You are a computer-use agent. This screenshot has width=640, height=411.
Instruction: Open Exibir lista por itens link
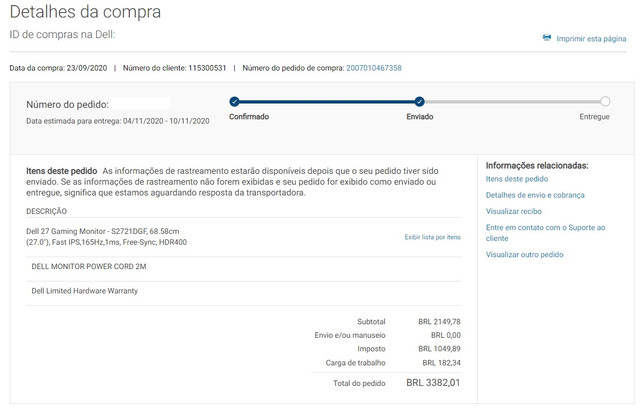[433, 237]
